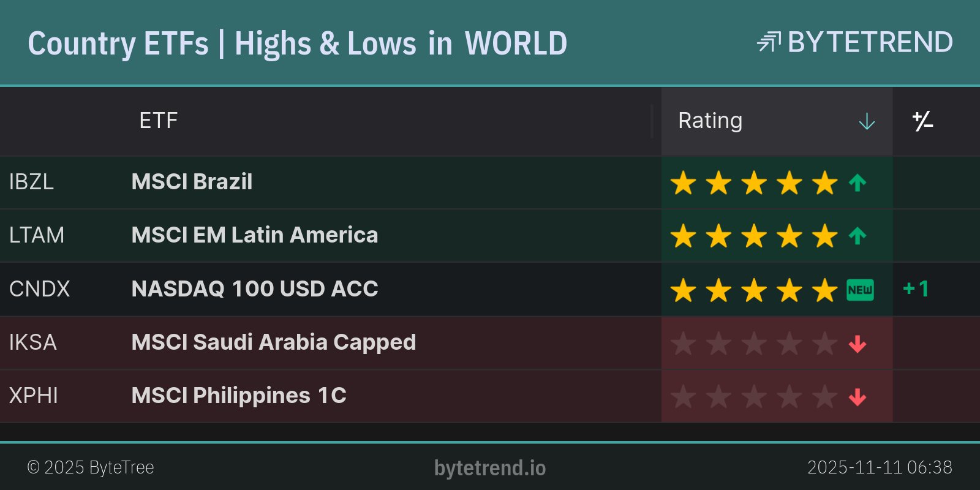This screenshot has width=980, height=490.
Task: Click the Rating column header label
Action: coord(710,121)
